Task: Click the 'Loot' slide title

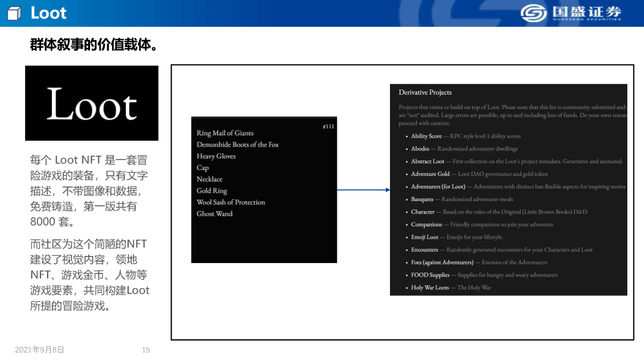Action: pyautogui.click(x=48, y=13)
